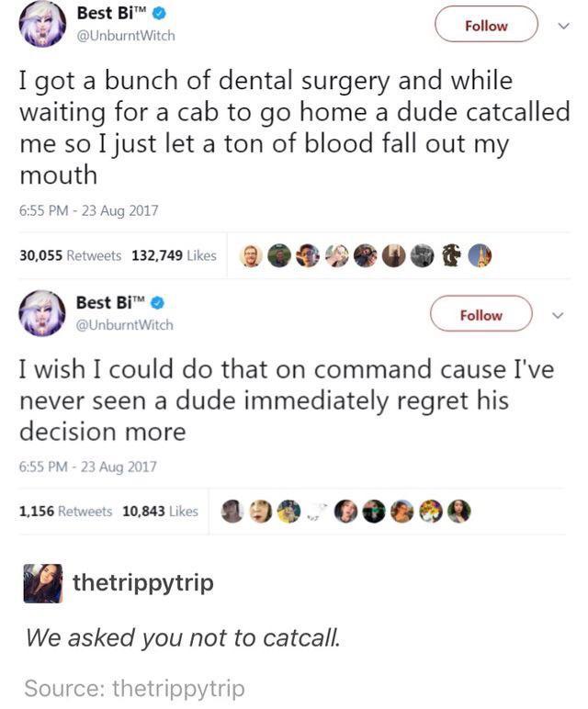
Task: Click first liker avatar on second tweet
Action: (x=234, y=512)
